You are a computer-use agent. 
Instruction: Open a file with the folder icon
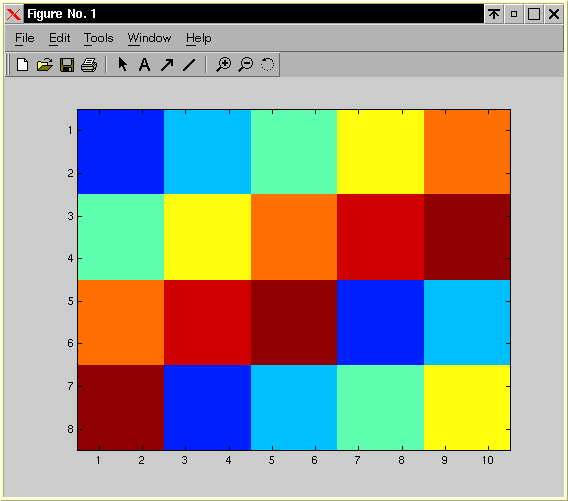(x=45, y=65)
